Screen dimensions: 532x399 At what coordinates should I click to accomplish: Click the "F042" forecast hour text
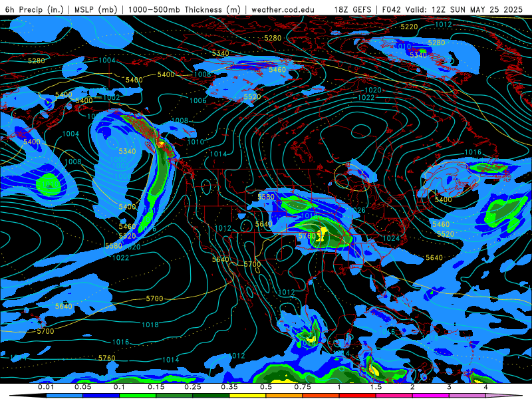point(392,9)
